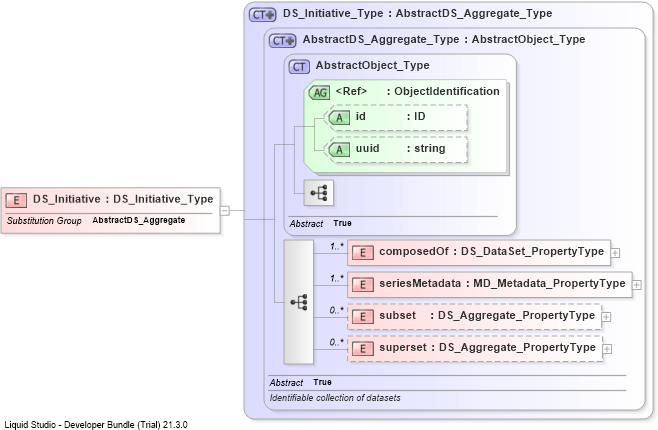This screenshot has height=430, width=658.
Task: Select the header 'AbstractDS_Aggregate_Type : AbstractObject_Type'
Action: click(x=444, y=39)
